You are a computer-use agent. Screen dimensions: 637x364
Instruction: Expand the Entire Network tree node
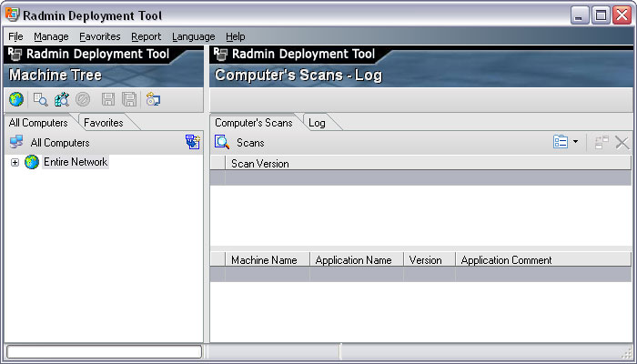[x=15, y=162]
